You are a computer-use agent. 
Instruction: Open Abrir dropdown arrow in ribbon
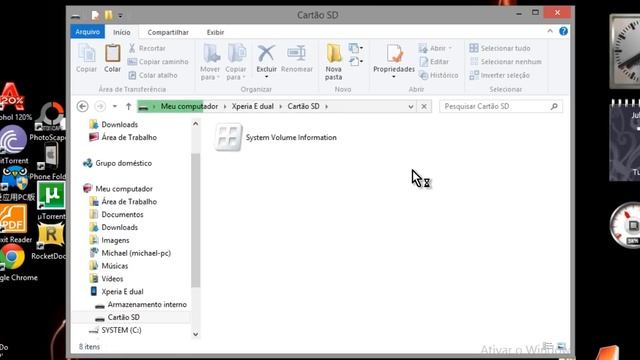450,48
